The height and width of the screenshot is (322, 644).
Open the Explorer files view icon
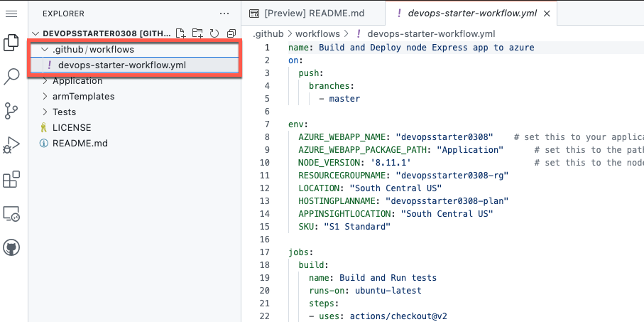pyautogui.click(x=11, y=43)
